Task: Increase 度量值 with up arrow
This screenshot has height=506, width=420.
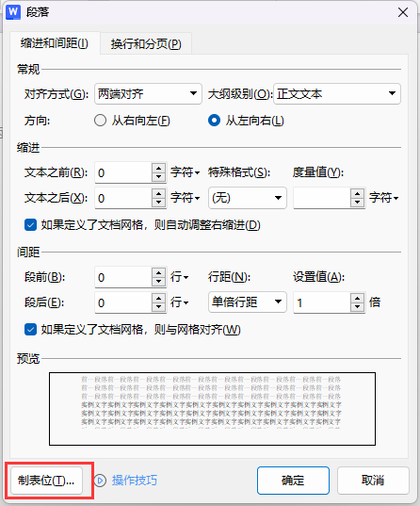Action: 357,193
